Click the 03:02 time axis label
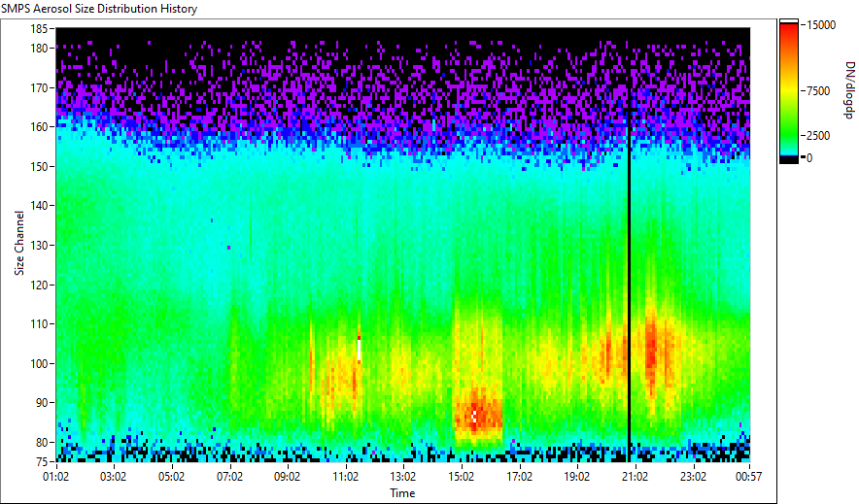The image size is (859, 504). [114, 477]
